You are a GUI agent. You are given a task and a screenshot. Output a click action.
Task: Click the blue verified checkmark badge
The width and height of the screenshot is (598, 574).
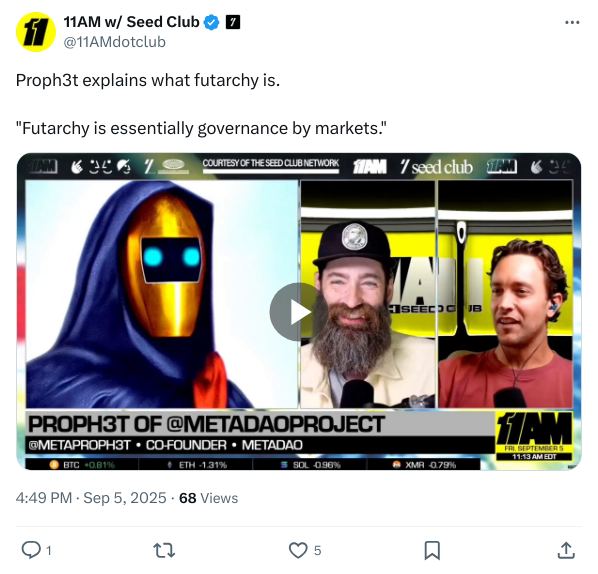tap(212, 23)
